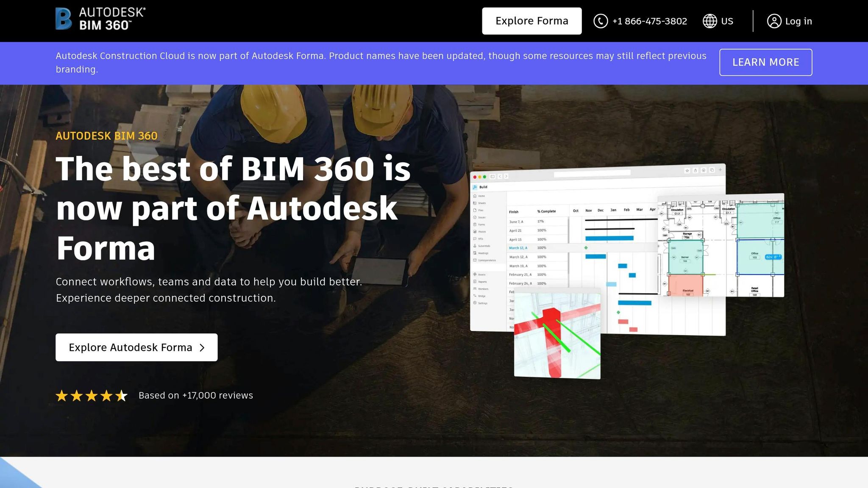Screen dimensions: 868x488
Task: Click the banner text about Autodesk Construction Cloud
Action: point(381,63)
